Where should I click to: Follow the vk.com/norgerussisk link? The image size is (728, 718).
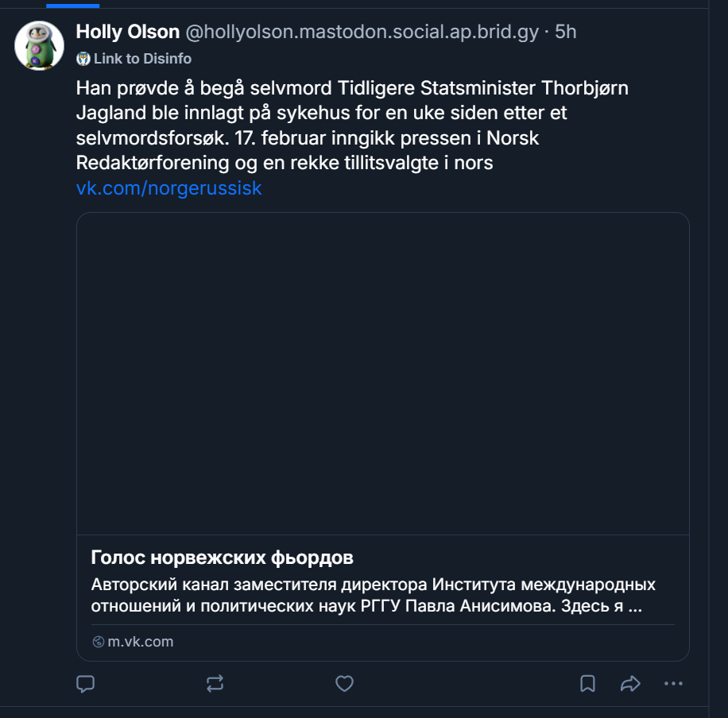pos(168,188)
